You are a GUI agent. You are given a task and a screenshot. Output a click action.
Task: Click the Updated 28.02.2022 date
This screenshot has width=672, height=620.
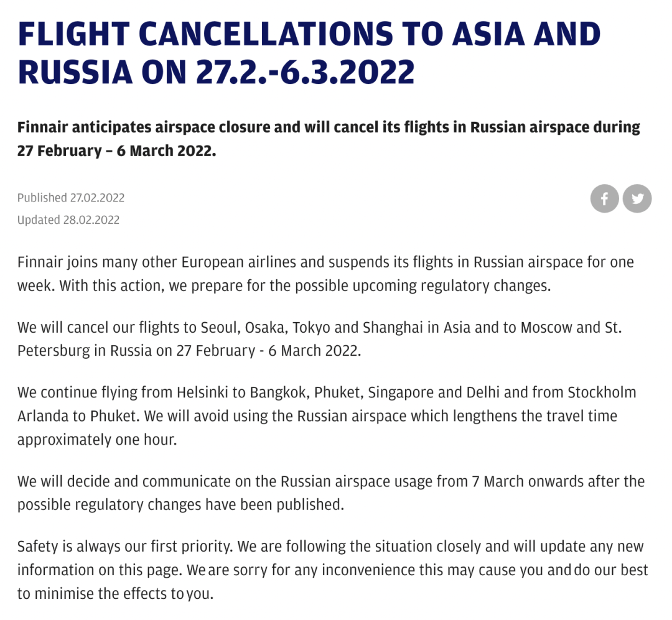point(68,220)
